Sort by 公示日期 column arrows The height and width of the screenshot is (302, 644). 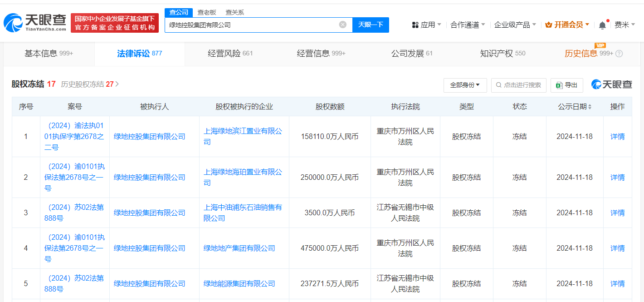pos(590,107)
